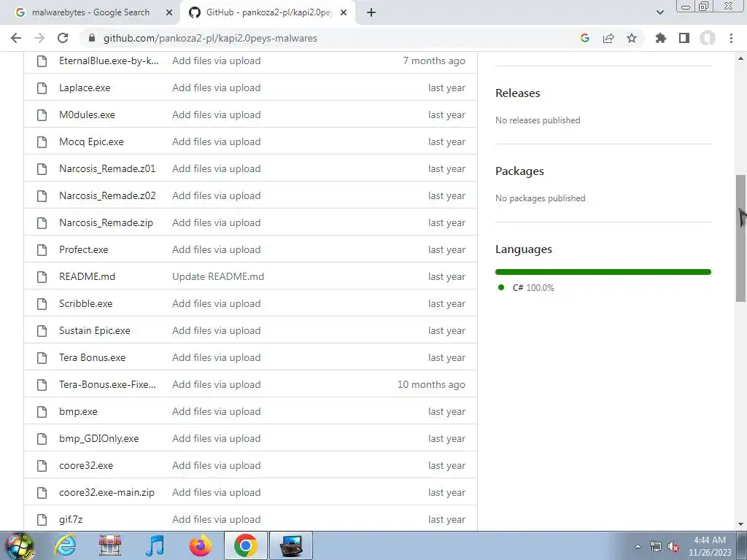This screenshot has height=560, width=747.
Task: Open the Packages section heading
Action: (519, 171)
